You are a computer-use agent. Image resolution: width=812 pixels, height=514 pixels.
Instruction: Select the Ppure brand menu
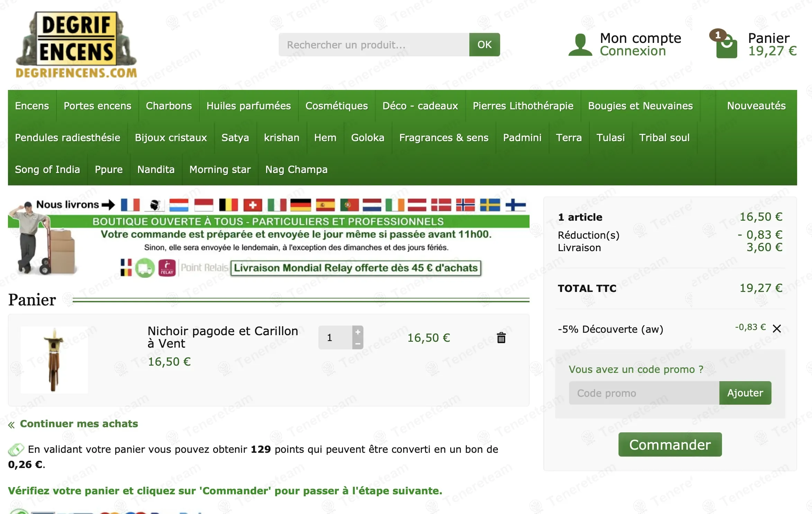[x=109, y=169]
